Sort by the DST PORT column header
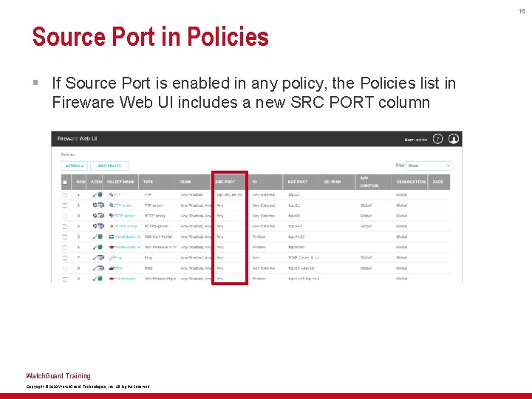Viewport: 532px width, 399px height. pyautogui.click(x=301, y=182)
